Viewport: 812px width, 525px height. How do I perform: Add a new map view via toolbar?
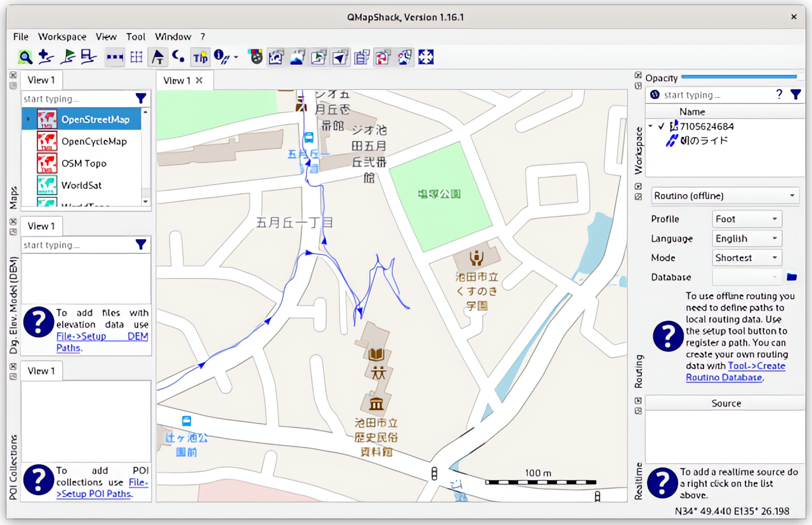coord(46,57)
